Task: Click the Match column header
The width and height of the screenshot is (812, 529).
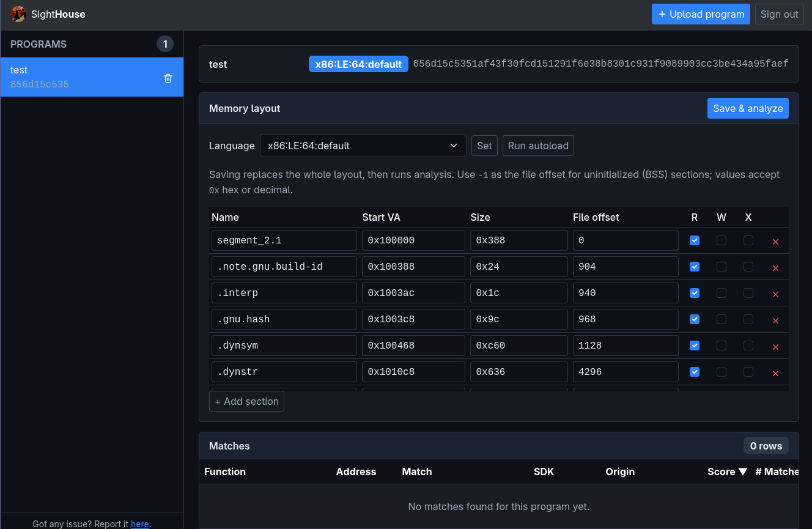Action: (x=417, y=472)
